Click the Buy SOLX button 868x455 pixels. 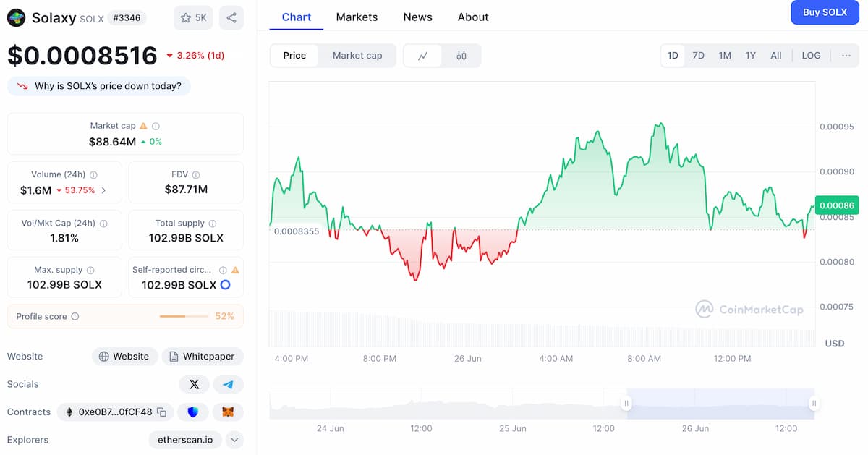pos(825,12)
